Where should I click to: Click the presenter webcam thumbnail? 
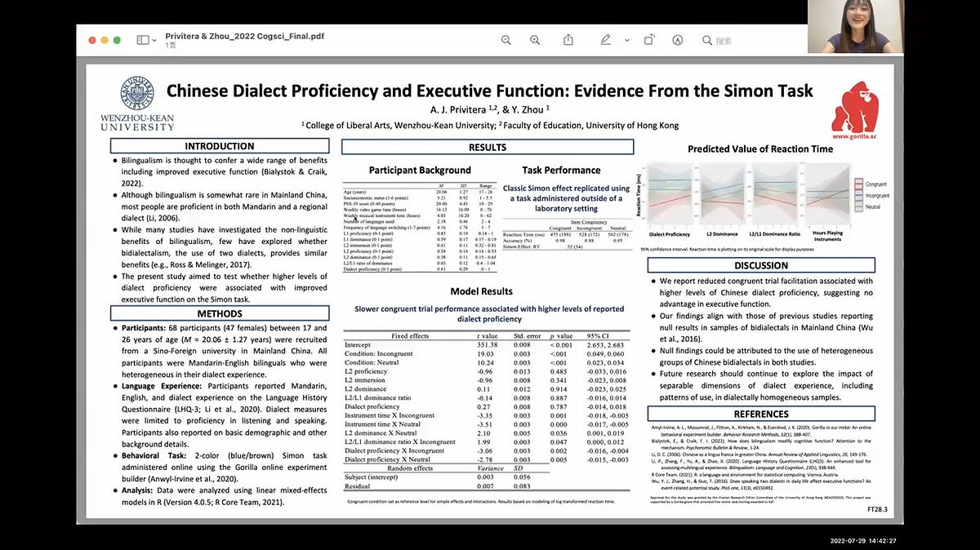click(x=856, y=24)
